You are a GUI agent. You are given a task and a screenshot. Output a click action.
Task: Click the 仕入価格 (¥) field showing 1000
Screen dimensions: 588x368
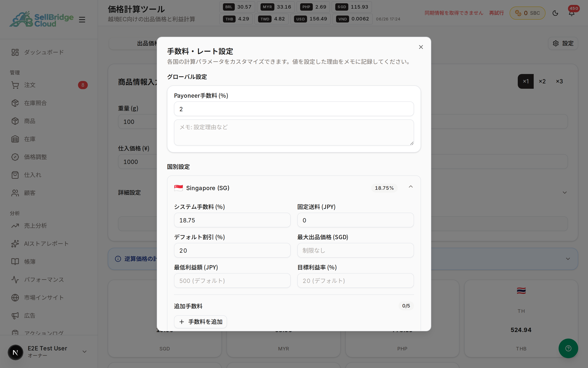point(138,162)
